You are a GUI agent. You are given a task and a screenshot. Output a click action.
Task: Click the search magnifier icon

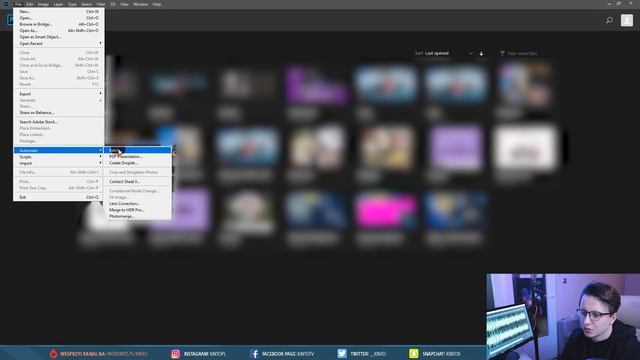pyautogui.click(x=609, y=20)
